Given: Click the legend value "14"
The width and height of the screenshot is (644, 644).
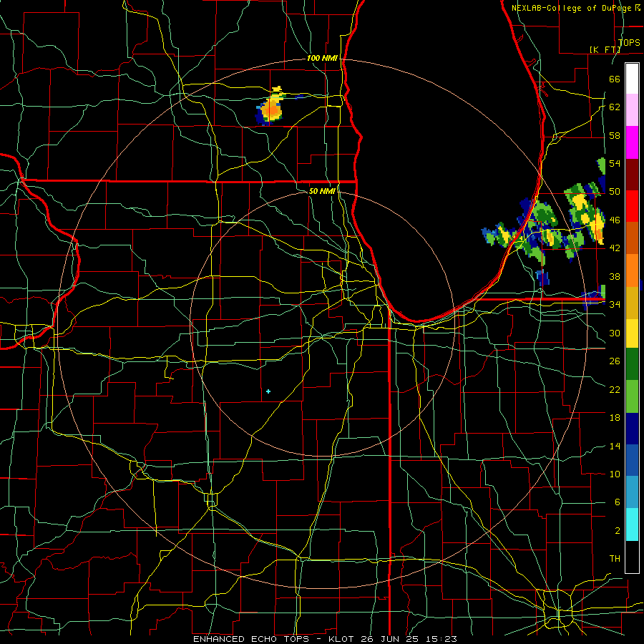Looking at the screenshot, I should click(615, 446).
